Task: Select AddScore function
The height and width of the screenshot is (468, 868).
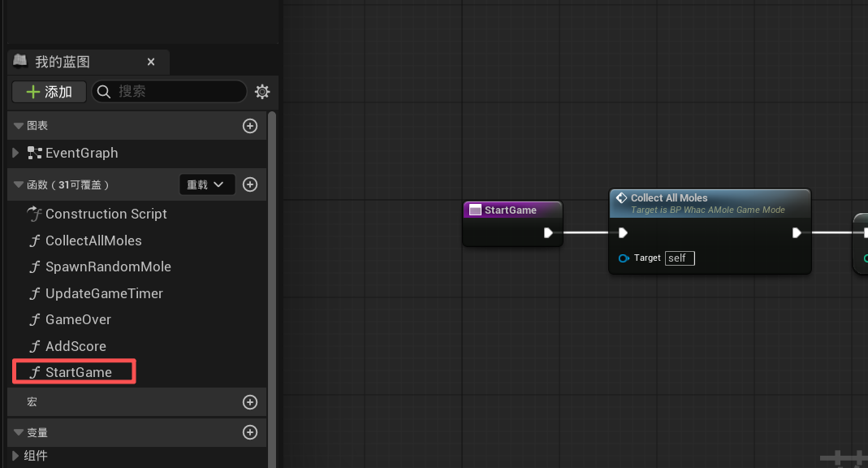Action: click(76, 346)
